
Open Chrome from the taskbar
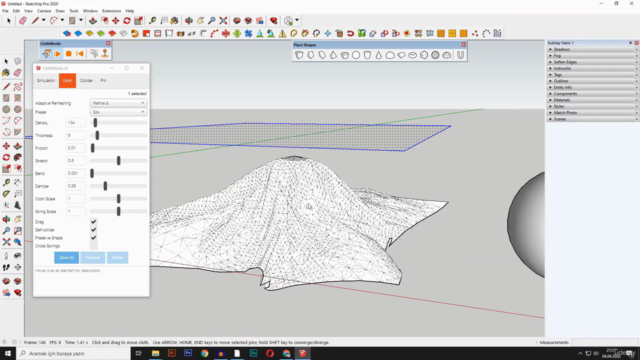coord(204,353)
